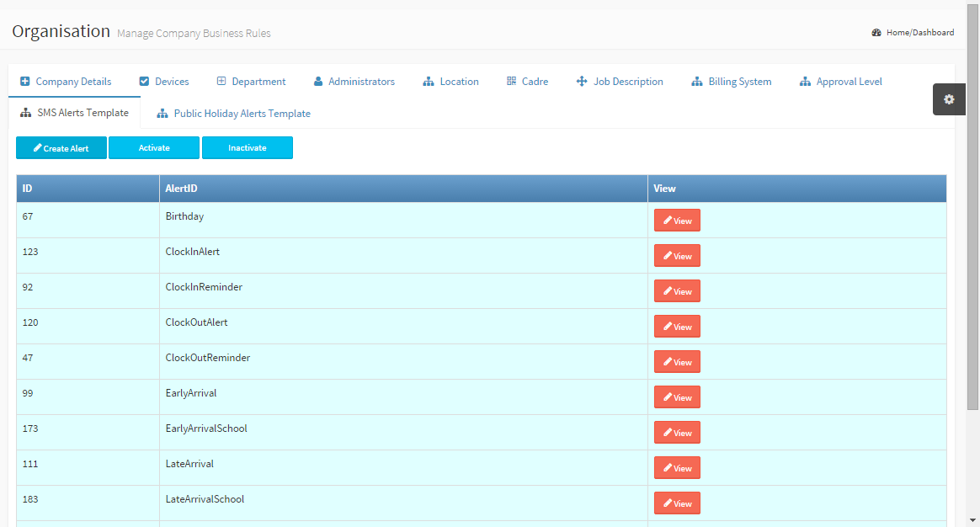Image resolution: width=980 pixels, height=527 pixels.
Task: Open the settings gear panel
Action: coord(949,99)
